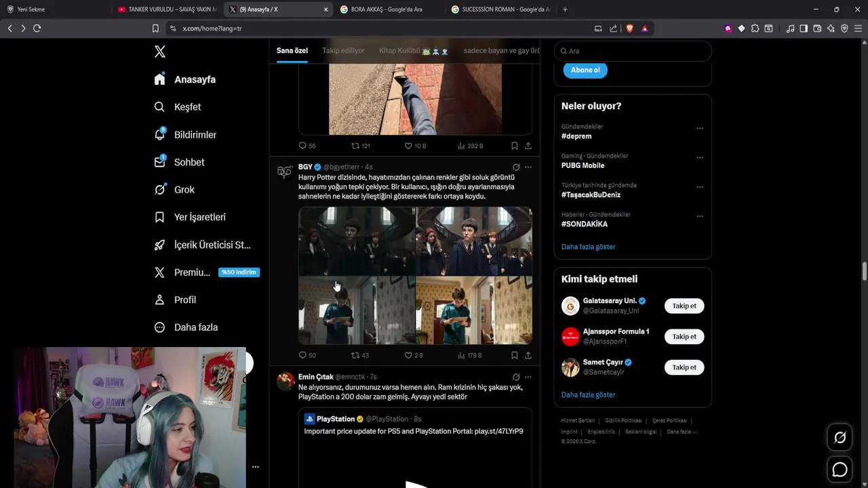This screenshot has height=488, width=868.
Task: Open bottom-right brightened Harry Potter image
Action: coord(474,310)
